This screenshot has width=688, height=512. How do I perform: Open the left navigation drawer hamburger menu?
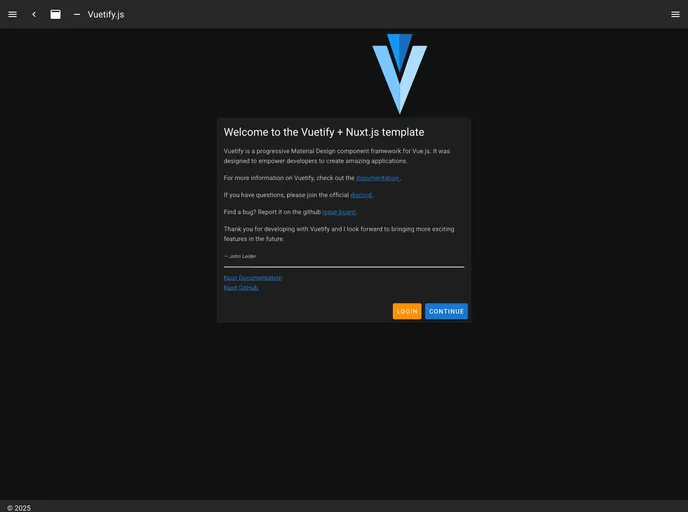pos(13,14)
